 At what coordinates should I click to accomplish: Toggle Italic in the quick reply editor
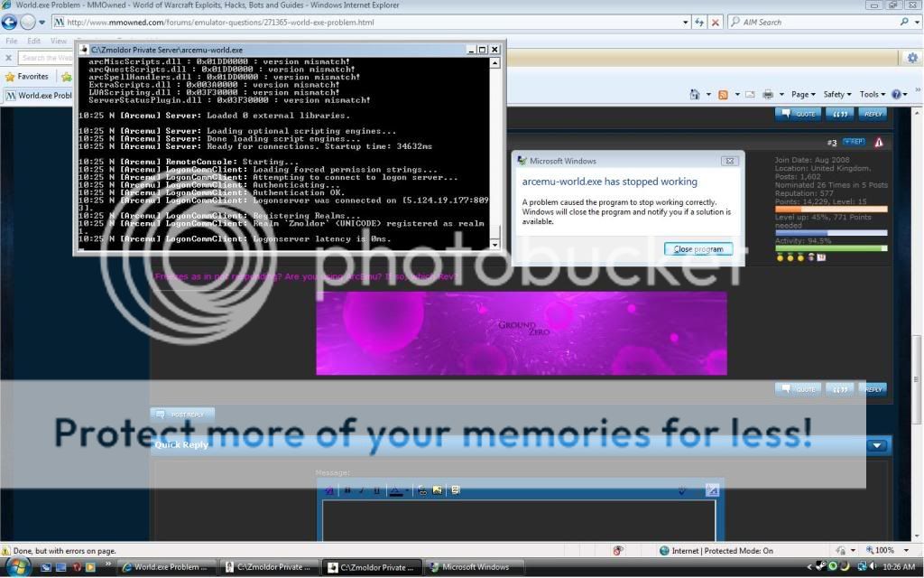click(x=362, y=490)
